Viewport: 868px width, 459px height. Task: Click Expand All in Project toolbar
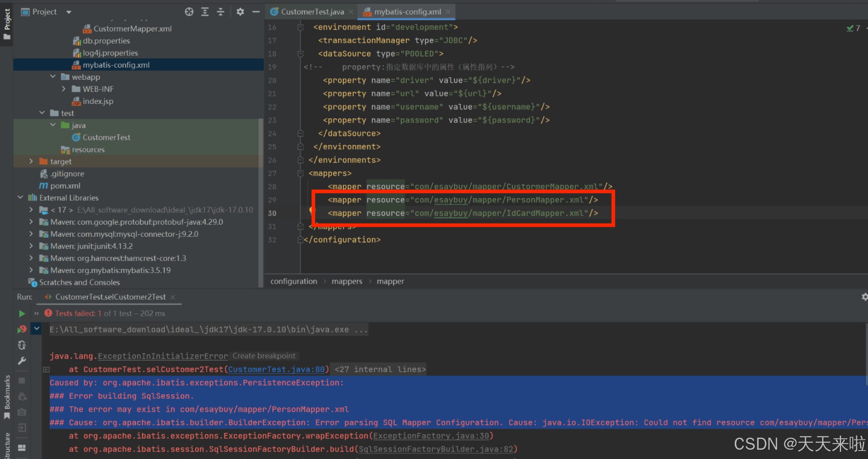coord(205,12)
